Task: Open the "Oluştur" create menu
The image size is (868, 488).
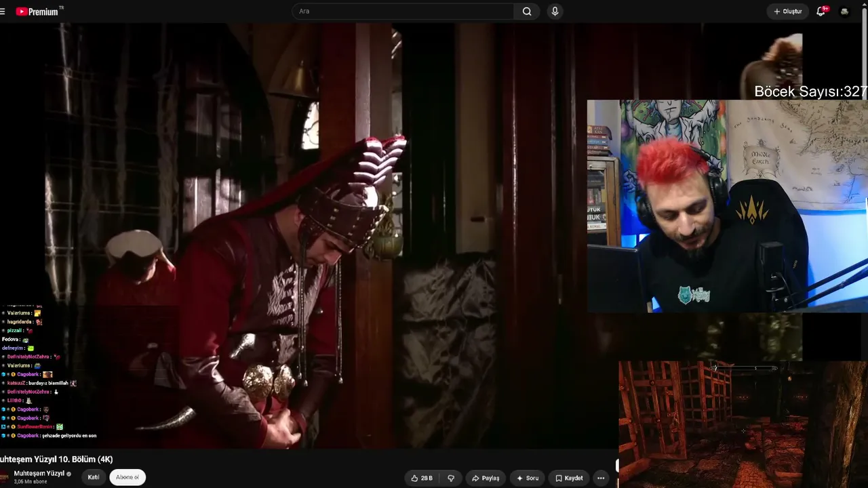Action: tap(787, 12)
